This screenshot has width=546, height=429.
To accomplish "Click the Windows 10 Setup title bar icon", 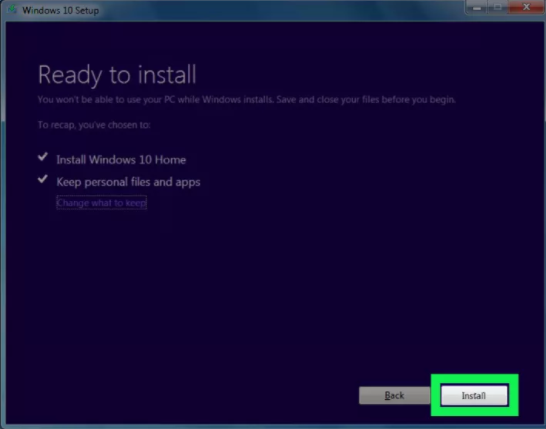I will pos(12,9).
